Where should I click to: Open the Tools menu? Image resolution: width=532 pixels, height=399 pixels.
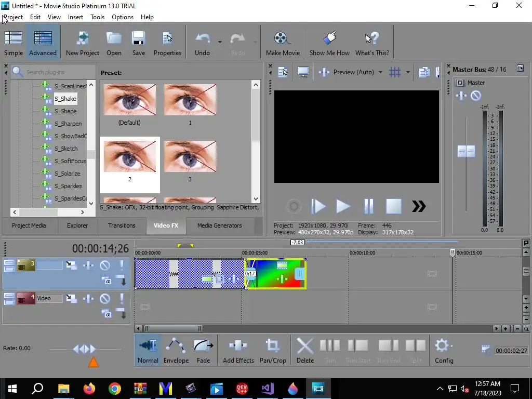(97, 17)
